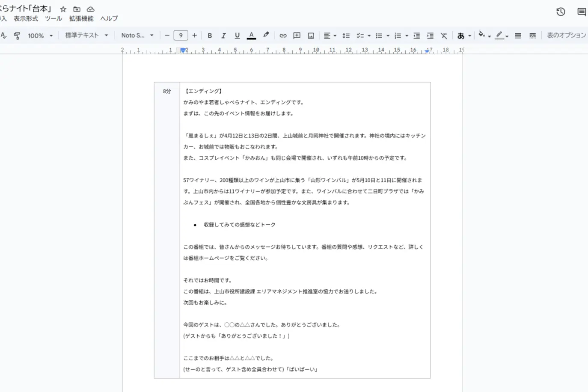Insert a link

pyautogui.click(x=283, y=35)
